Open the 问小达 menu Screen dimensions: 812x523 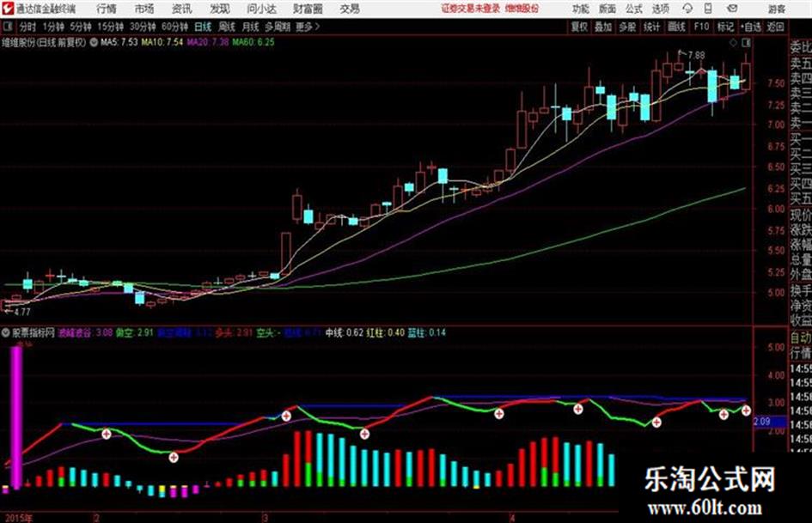[x=262, y=9]
